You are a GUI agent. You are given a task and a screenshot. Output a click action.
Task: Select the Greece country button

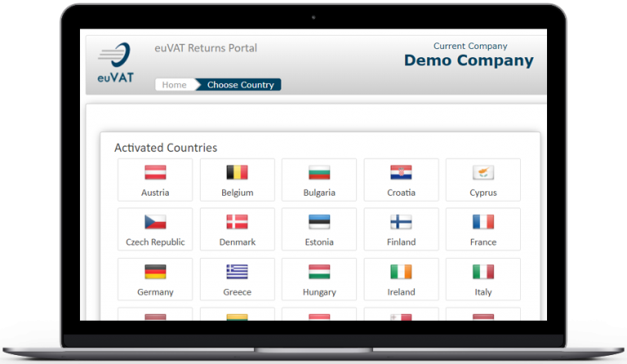[x=237, y=279]
